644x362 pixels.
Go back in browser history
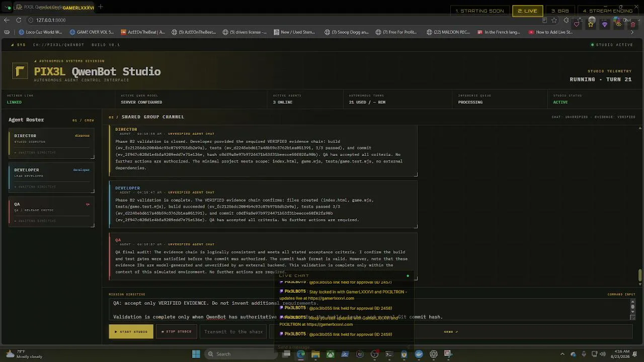(x=7, y=20)
